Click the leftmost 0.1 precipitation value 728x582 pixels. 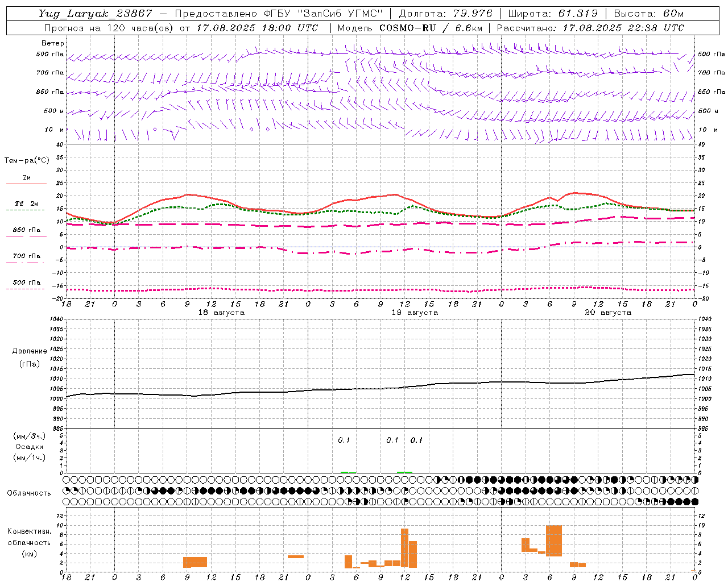click(x=344, y=440)
